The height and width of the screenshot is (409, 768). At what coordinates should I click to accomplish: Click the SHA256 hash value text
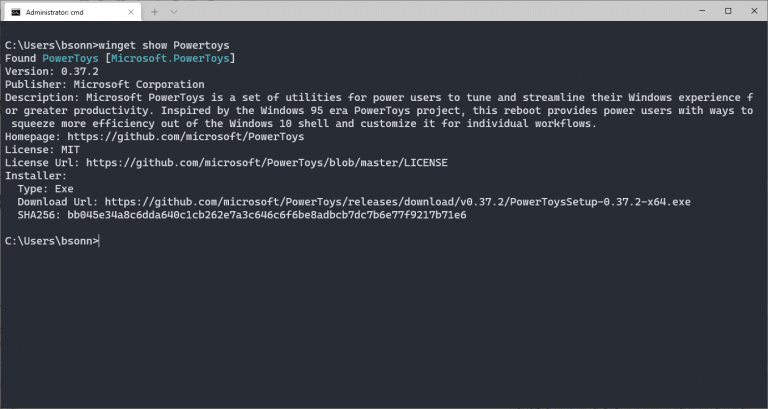267,215
